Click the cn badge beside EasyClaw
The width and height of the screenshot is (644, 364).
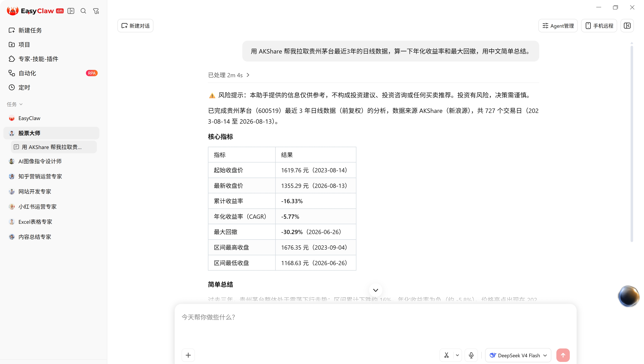[x=60, y=11]
